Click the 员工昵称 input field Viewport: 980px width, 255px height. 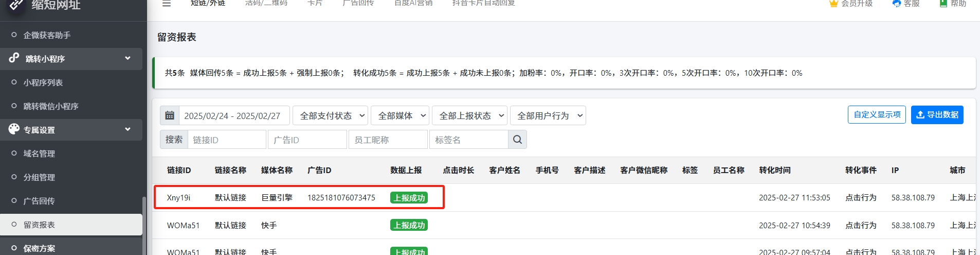pyautogui.click(x=388, y=140)
